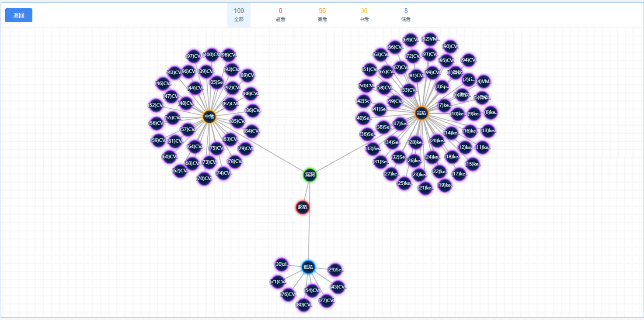Image resolution: width=644 pixels, height=320 pixels.
Task: Select node (54)CV.. below 低危 hub
Action: tap(312, 290)
